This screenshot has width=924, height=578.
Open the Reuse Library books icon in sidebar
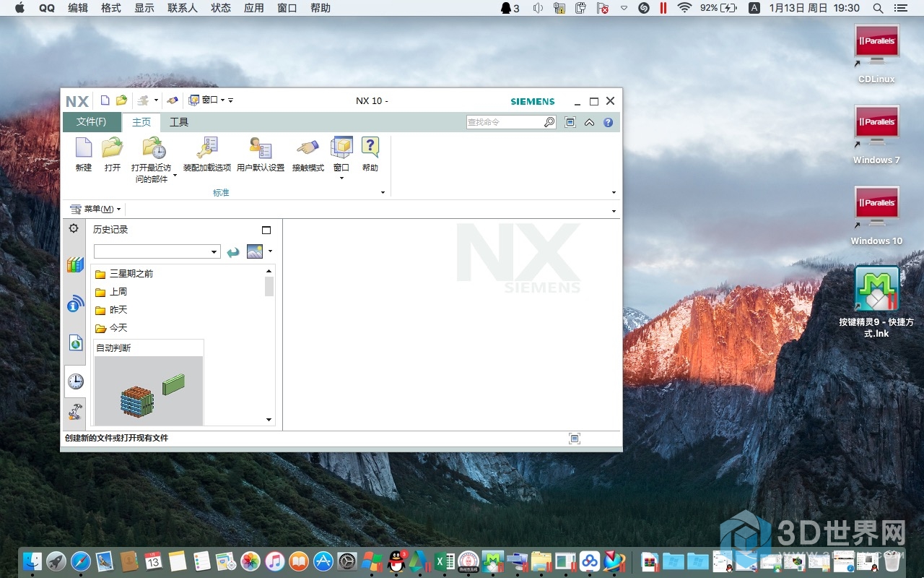click(75, 264)
